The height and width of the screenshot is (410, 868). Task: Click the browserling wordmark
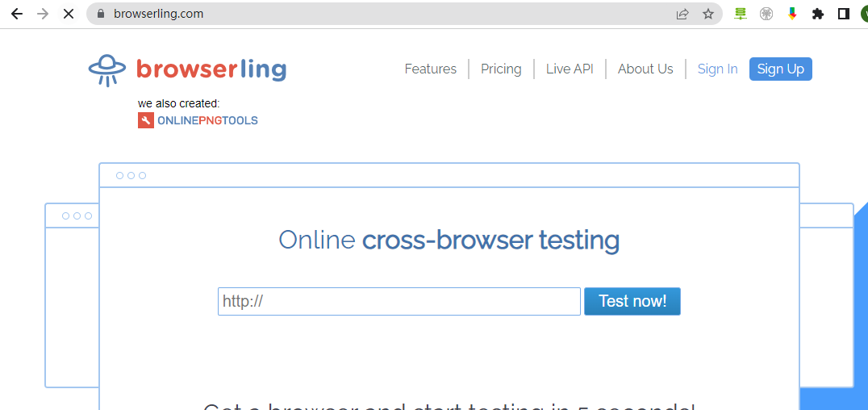pos(211,69)
